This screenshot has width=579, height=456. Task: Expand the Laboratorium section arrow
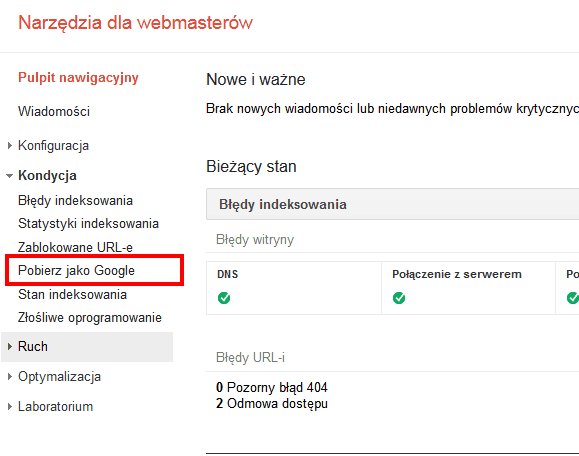[x=10, y=407]
